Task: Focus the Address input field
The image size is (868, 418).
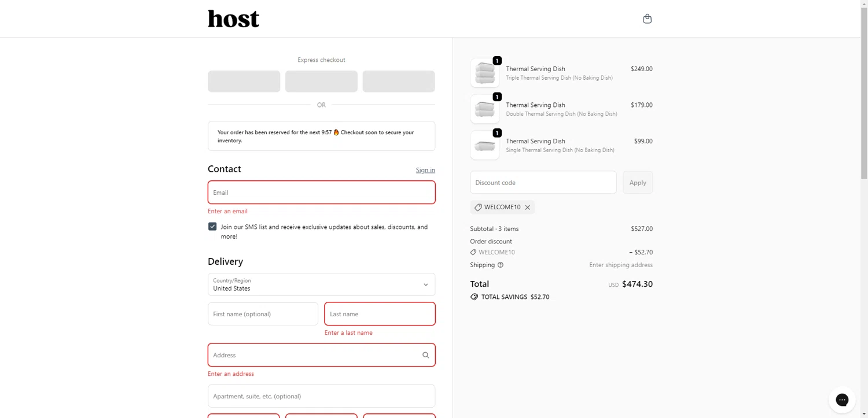Action: (x=321, y=355)
